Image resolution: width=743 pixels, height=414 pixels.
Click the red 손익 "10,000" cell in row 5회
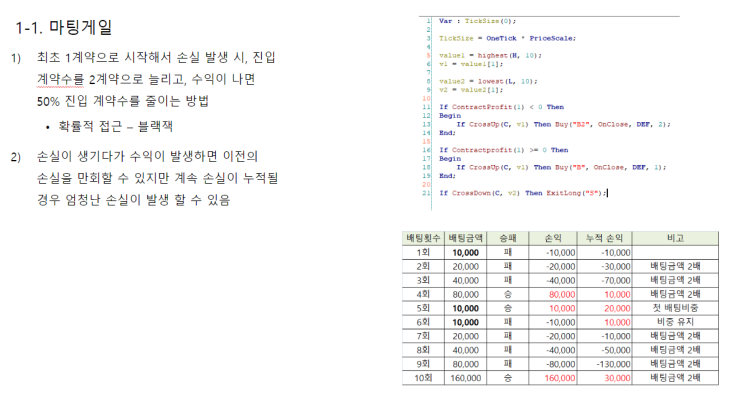553,308
